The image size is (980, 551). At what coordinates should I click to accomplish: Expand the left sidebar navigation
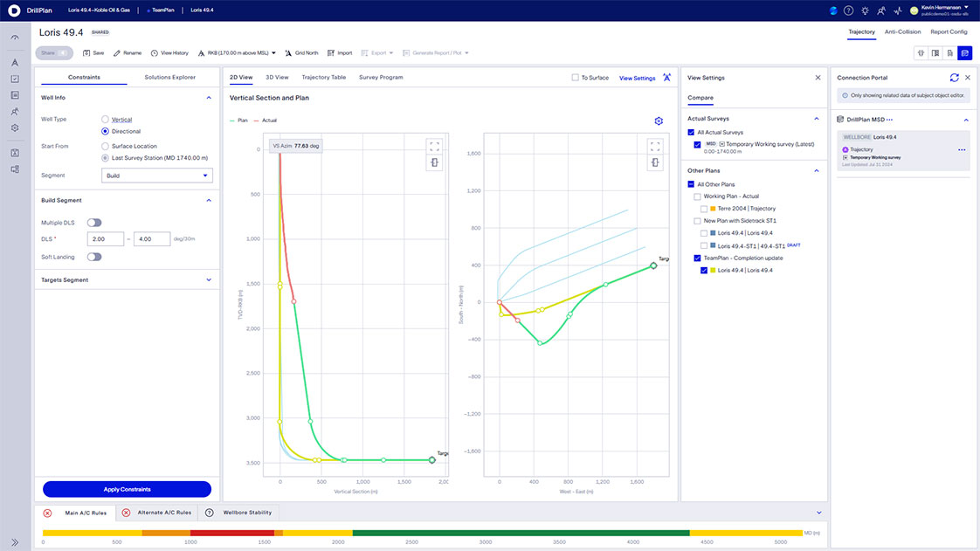tap(15, 542)
